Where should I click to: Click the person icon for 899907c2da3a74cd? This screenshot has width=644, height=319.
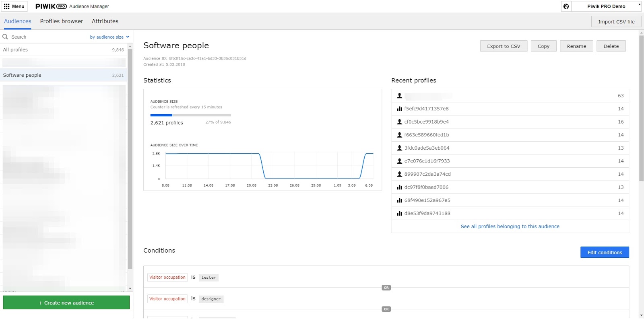[399, 174]
